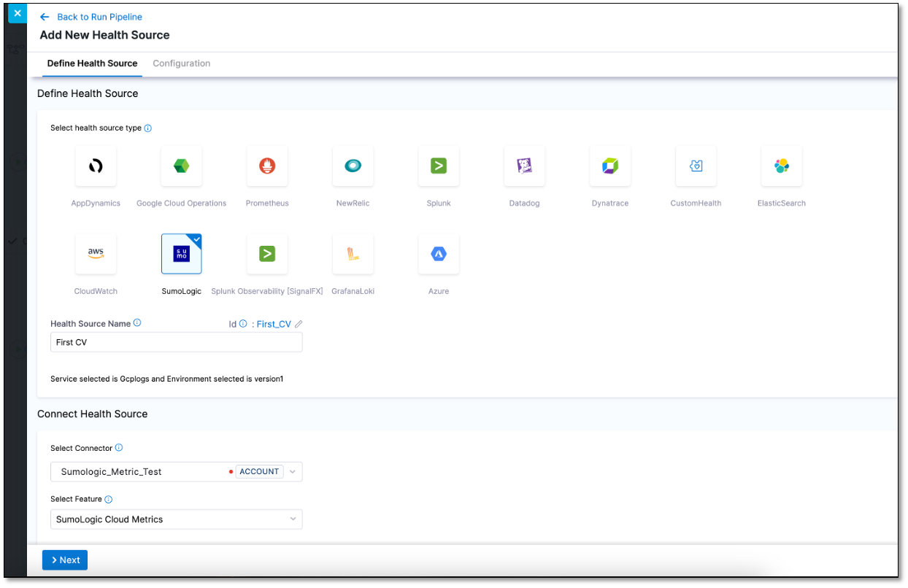Click the Health Source Name input field
The width and height of the screenshot is (908, 588).
click(x=176, y=342)
